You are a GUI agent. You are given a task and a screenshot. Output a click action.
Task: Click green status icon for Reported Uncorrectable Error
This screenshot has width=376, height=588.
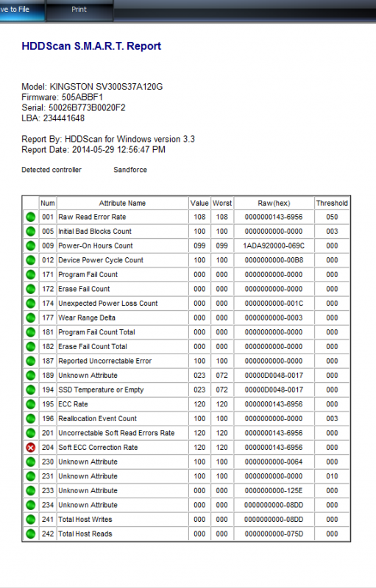(31, 361)
